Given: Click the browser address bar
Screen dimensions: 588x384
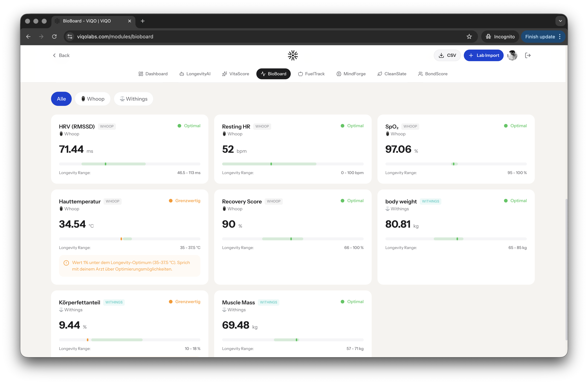Looking at the screenshot, I should pos(173,37).
